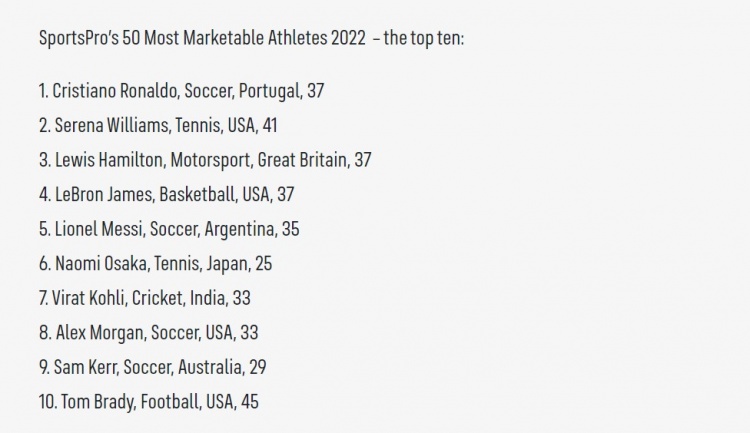This screenshot has width=750, height=433.
Task: Click the word Basketball in fourth entry
Action: point(198,194)
